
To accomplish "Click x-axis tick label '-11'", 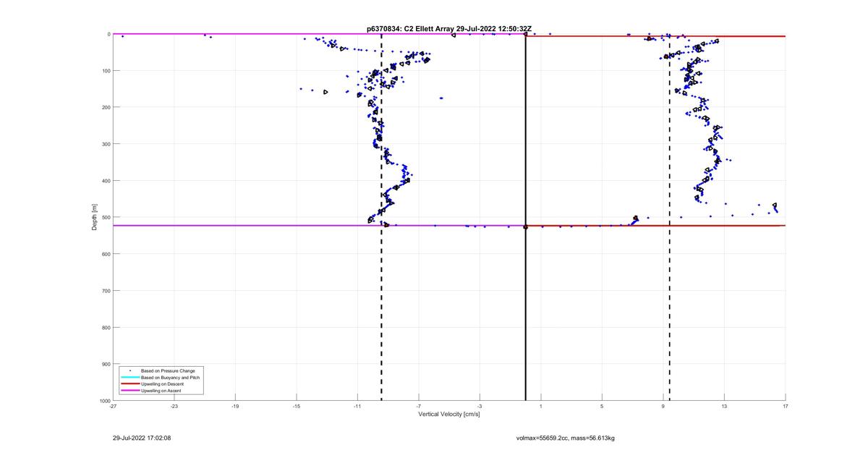I will coord(357,407).
